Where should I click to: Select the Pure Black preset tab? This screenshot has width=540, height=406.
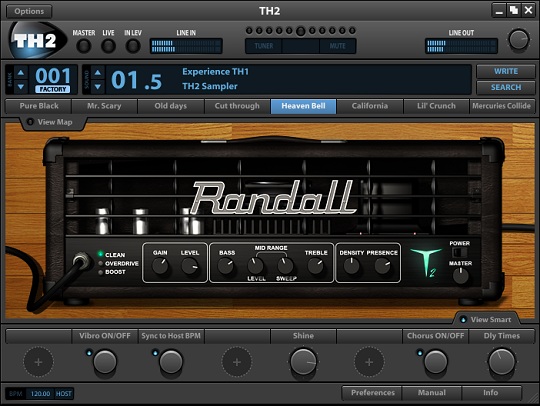39,106
